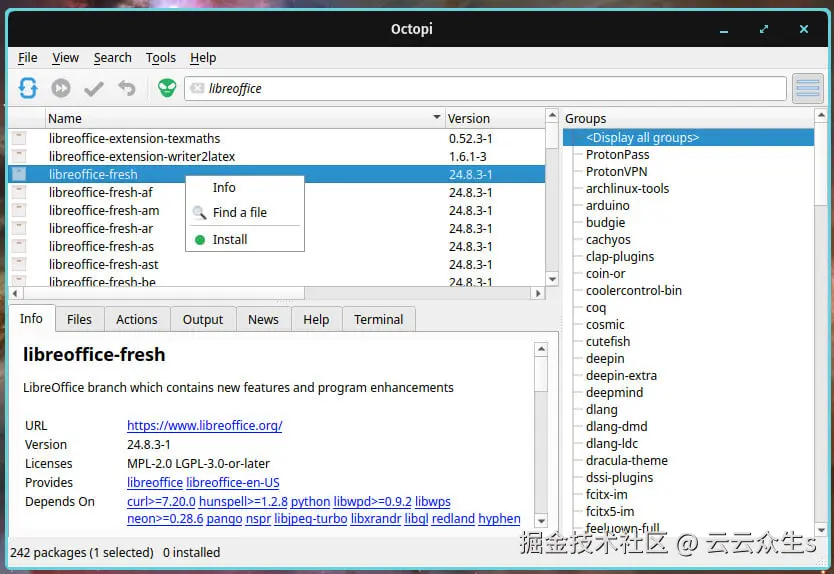Toggle the Groups panel button beside search
The height and width of the screenshot is (574, 834).
(x=807, y=88)
